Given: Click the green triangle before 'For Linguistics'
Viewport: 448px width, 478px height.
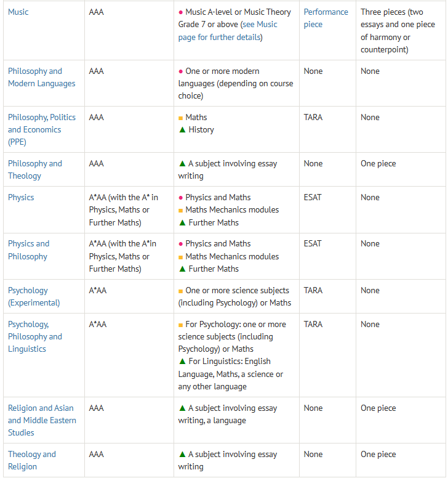Looking at the screenshot, I should (x=182, y=361).
